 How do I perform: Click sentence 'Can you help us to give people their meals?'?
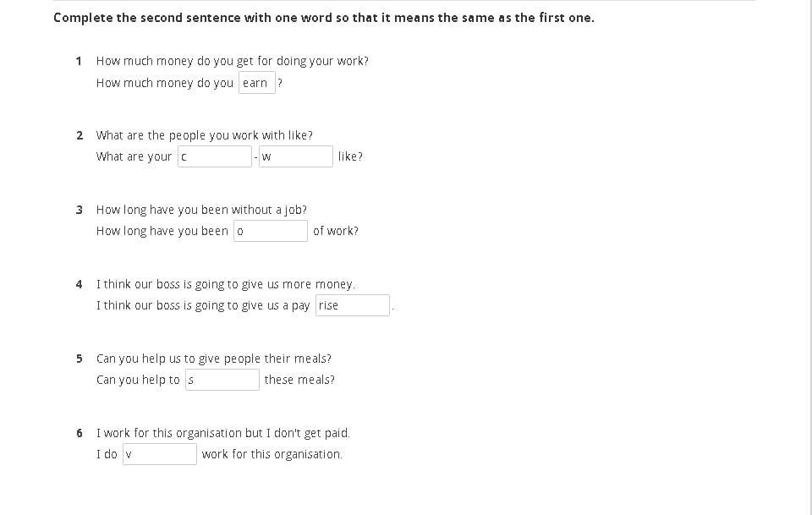pyautogui.click(x=214, y=359)
